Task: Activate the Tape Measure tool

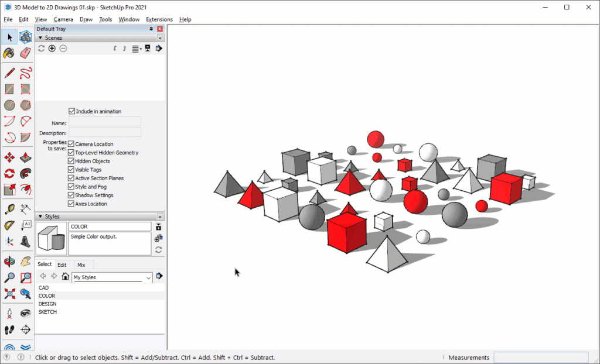Action: 9,208
